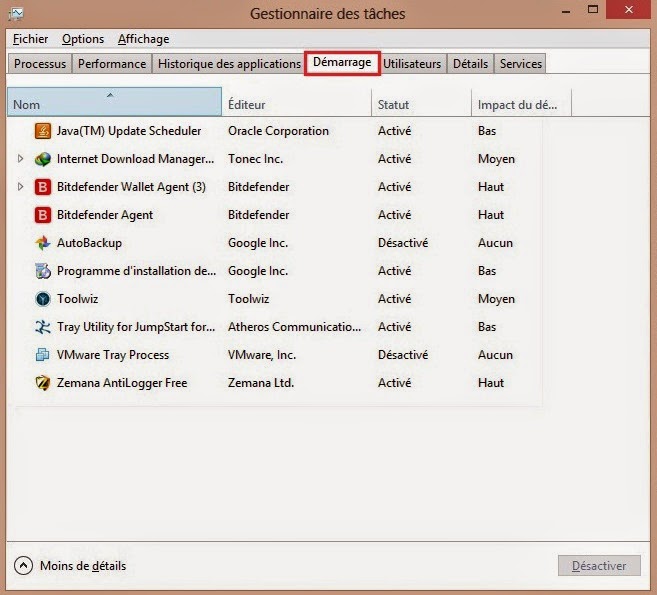
Task: Click the Bitdefender Wallet Agent red B icon
Action: pyautogui.click(x=42, y=187)
